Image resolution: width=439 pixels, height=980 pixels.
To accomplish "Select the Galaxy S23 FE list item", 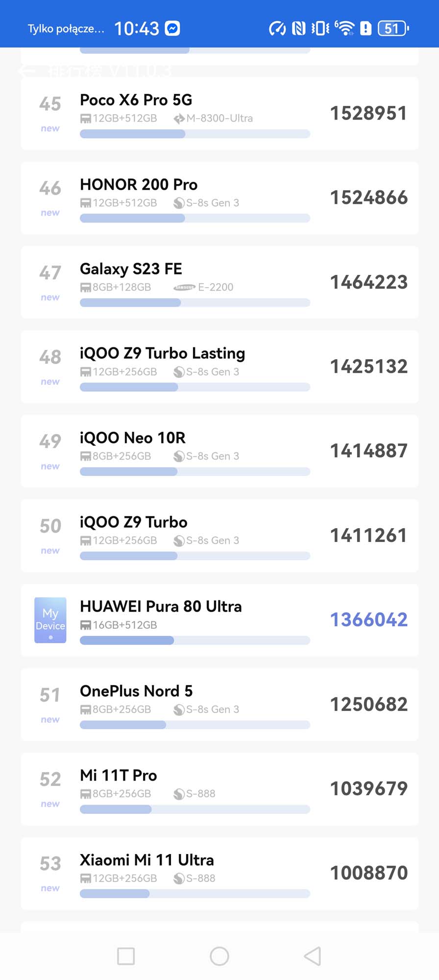I will pyautogui.click(x=219, y=282).
